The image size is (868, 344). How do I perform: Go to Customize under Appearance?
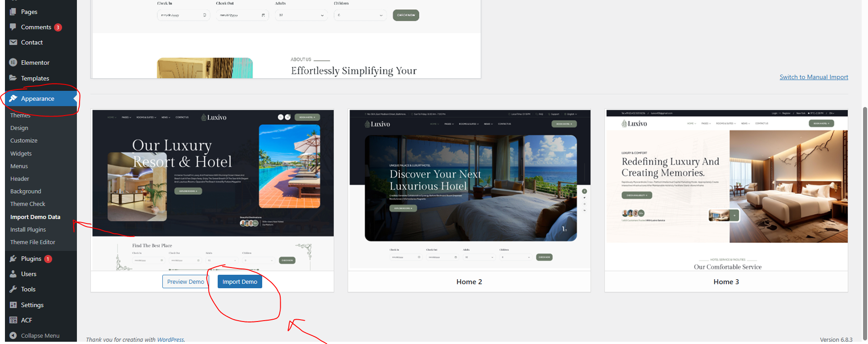(x=24, y=141)
